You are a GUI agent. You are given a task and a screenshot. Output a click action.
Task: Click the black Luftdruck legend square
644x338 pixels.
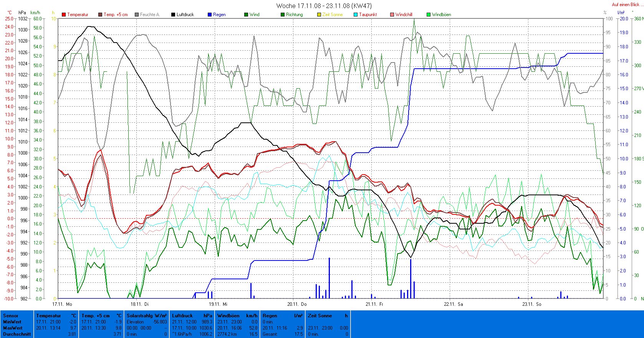(x=173, y=15)
